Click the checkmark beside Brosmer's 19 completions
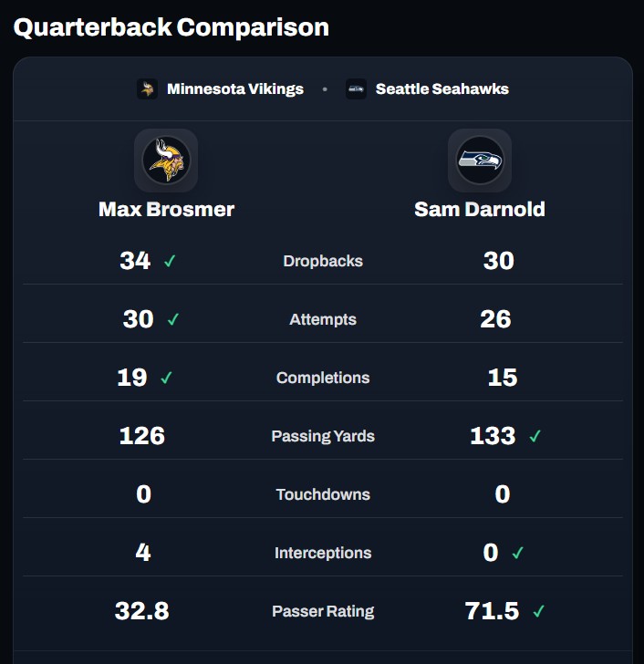The image size is (644, 664). click(166, 378)
